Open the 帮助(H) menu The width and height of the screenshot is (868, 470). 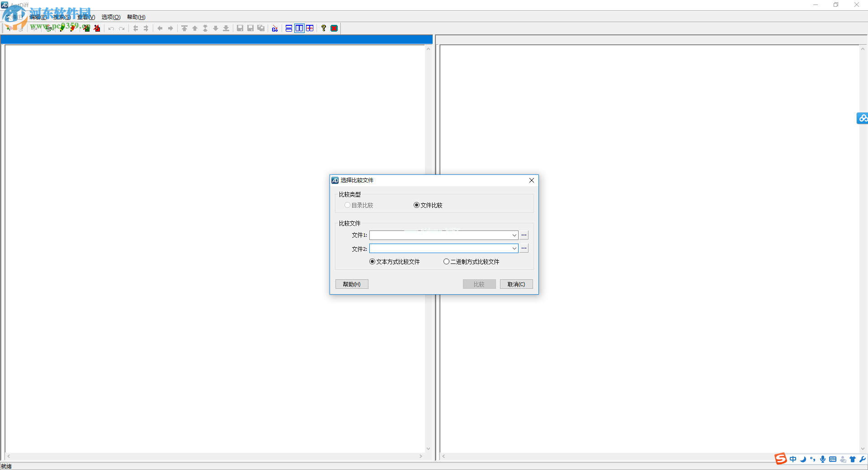(x=136, y=17)
